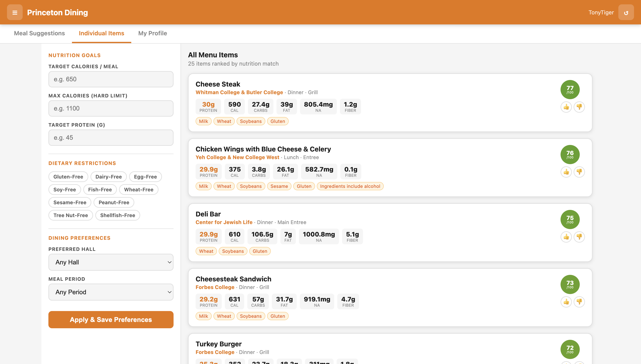Select the Shellfish-Free restriction chip

tap(118, 215)
